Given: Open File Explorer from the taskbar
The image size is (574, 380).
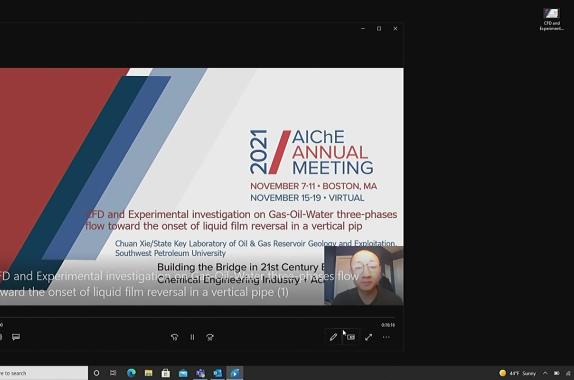Looking at the screenshot, I should point(148,373).
